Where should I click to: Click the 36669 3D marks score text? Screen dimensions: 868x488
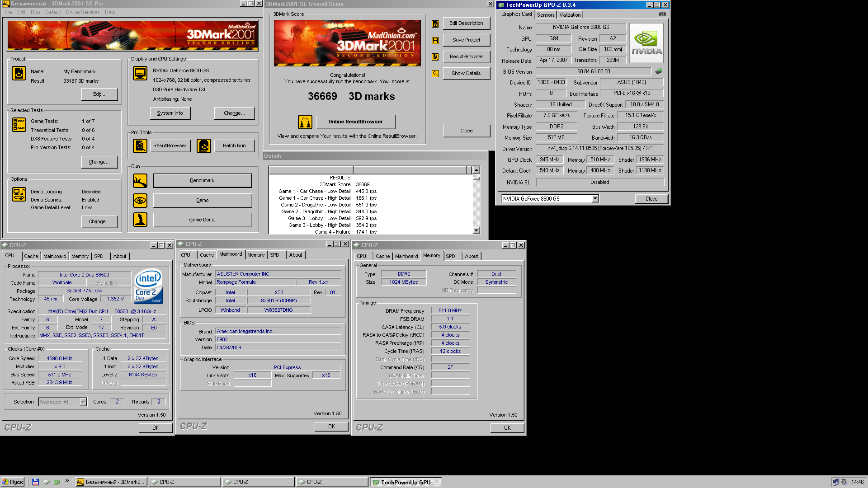coord(351,96)
